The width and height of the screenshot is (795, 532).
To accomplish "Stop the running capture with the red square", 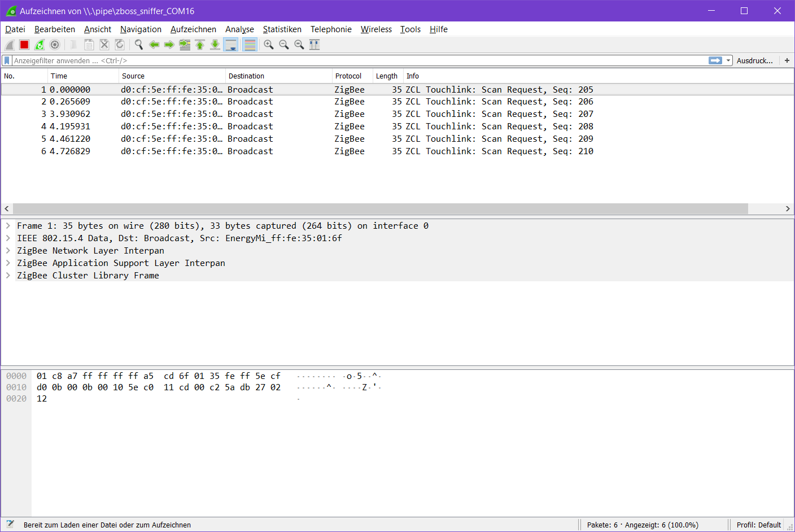I will pos(24,45).
